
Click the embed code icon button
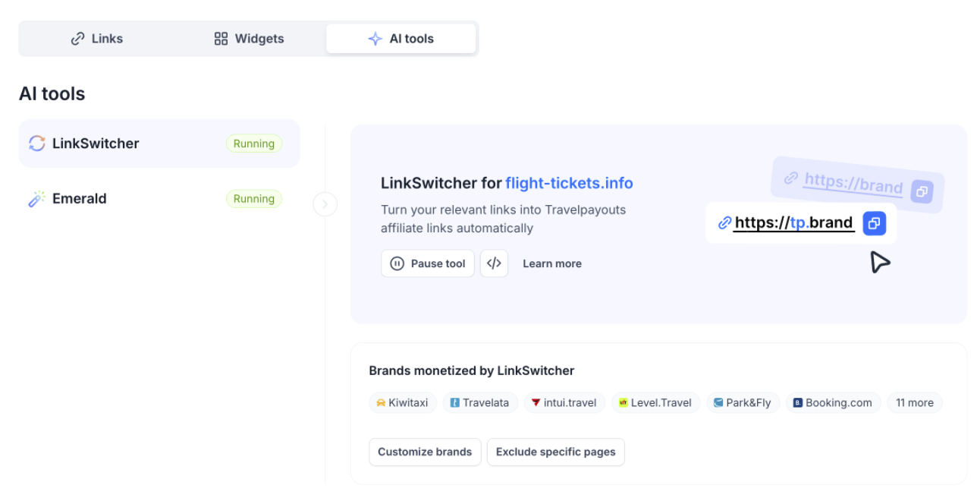pos(494,263)
